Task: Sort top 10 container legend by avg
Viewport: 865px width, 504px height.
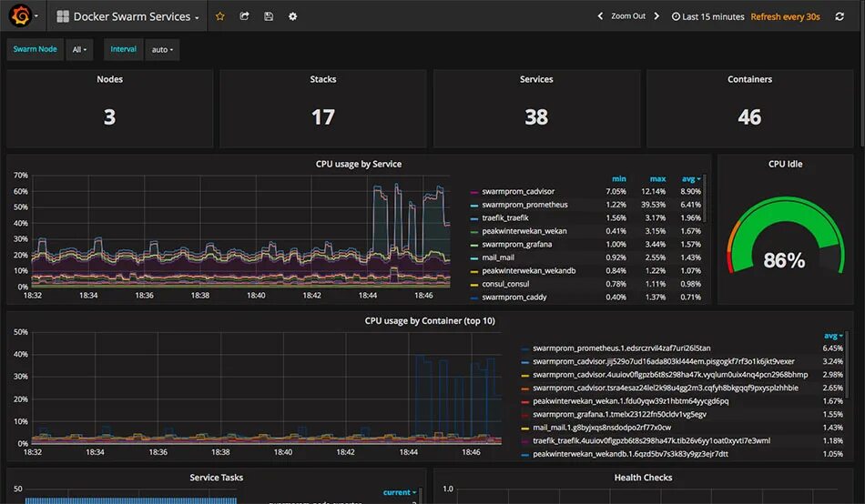Action: [833, 336]
